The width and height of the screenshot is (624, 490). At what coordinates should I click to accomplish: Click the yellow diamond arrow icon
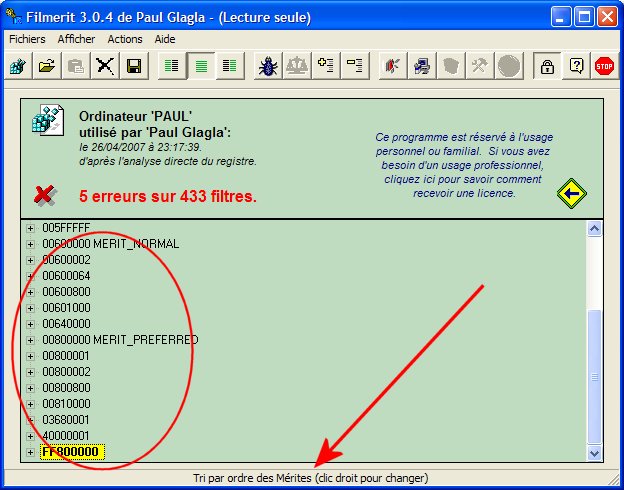[x=571, y=193]
